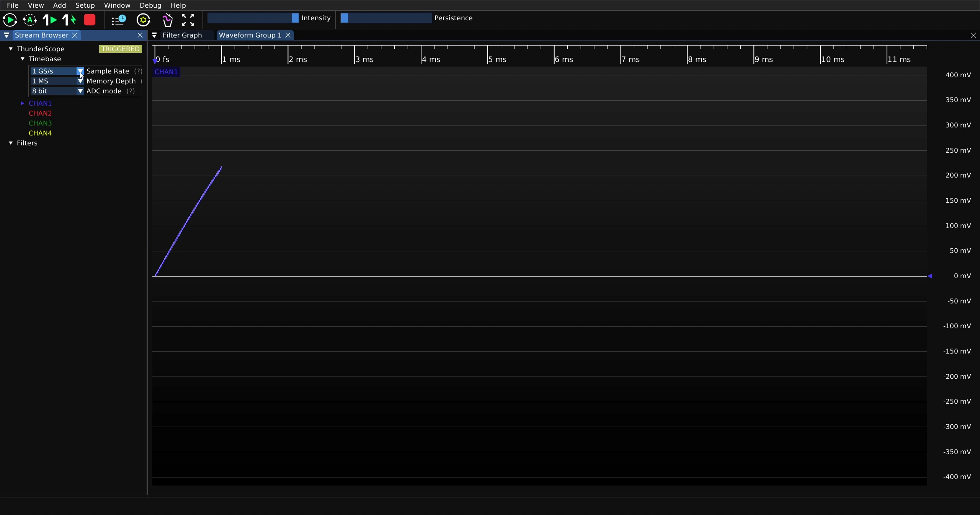Close the left Stream Browser dock panel
The image size is (980, 515).
pos(140,35)
